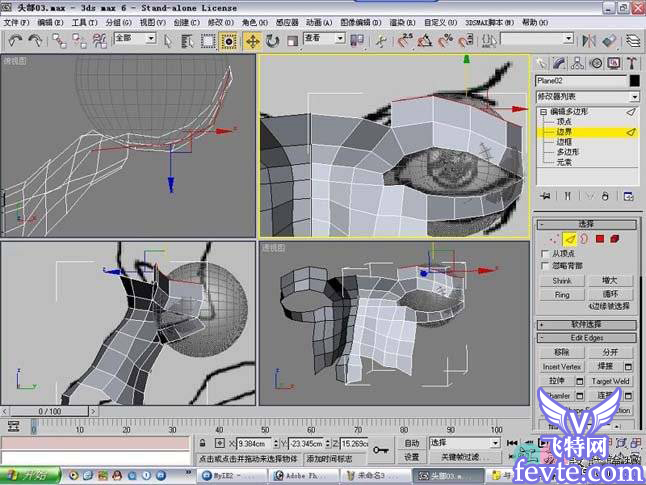The image size is (646, 485).
Task: Click the Pin Stack icon
Action: coord(546,196)
